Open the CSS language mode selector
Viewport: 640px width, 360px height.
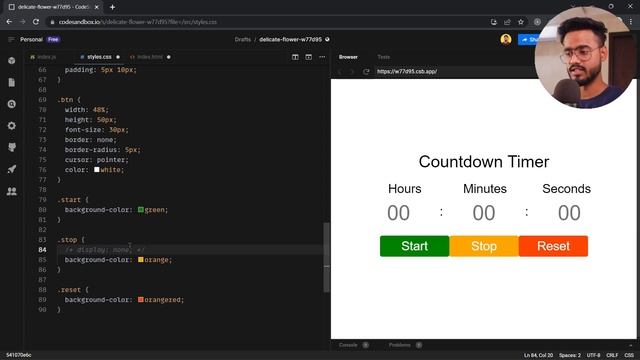pyautogui.click(x=629, y=355)
